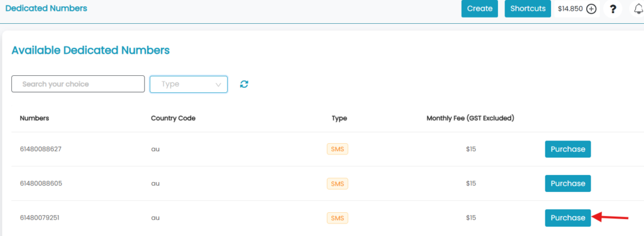Expand the Type dropdown filter
Image resolution: width=644 pixels, height=236 pixels.
189,84
